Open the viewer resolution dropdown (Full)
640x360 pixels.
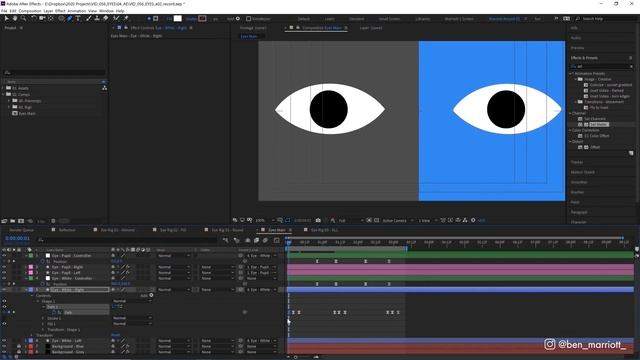point(351,220)
